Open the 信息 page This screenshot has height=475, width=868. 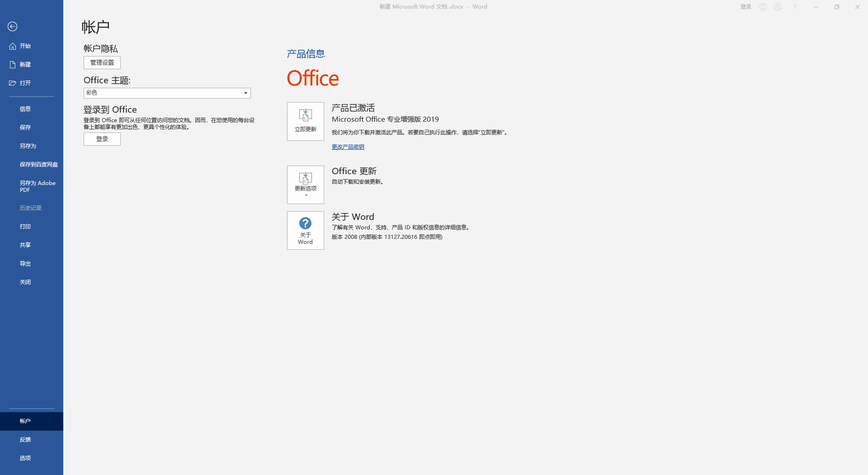32,109
